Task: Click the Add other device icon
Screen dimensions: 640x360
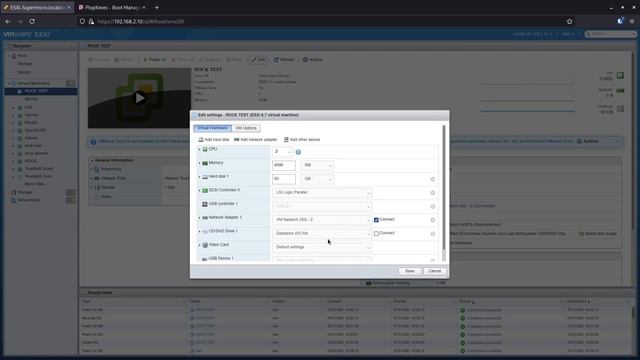Action: point(286,140)
